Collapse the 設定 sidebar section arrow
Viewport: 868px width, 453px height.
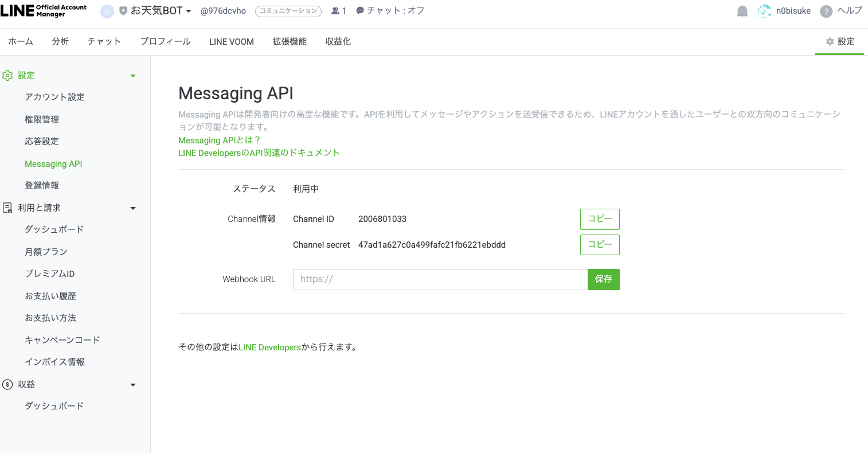(133, 76)
